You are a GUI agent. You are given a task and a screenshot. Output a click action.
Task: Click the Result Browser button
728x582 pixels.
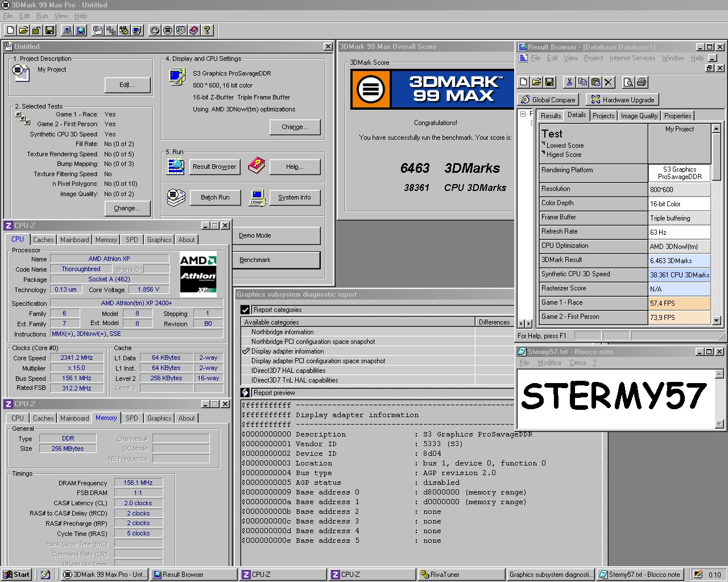pos(214,167)
